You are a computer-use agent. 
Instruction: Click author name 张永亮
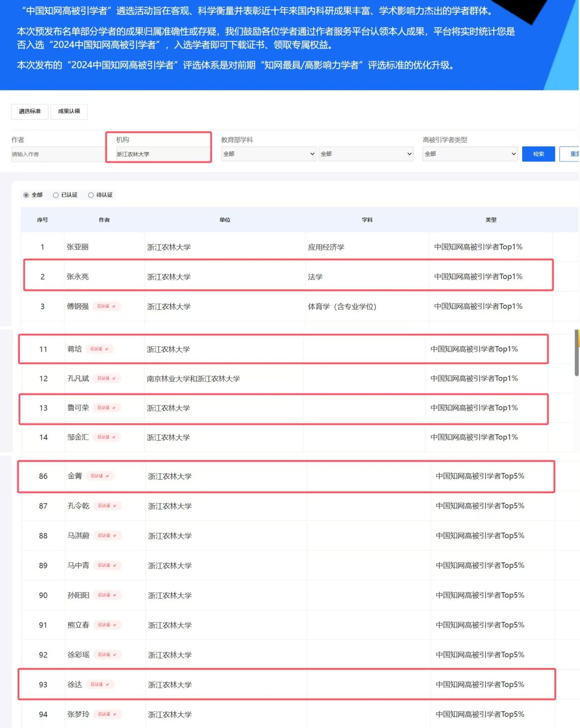pyautogui.click(x=78, y=277)
